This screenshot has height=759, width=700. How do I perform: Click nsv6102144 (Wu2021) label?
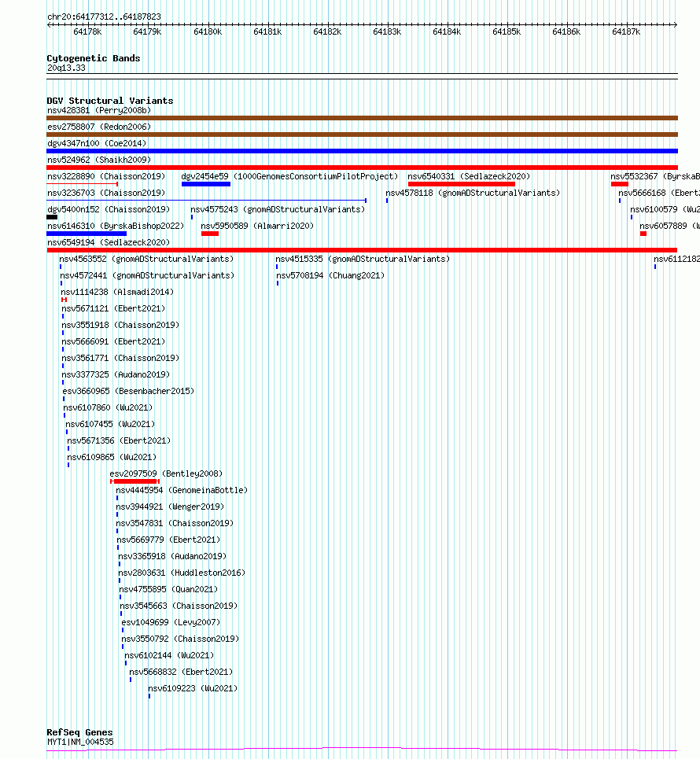point(169,655)
